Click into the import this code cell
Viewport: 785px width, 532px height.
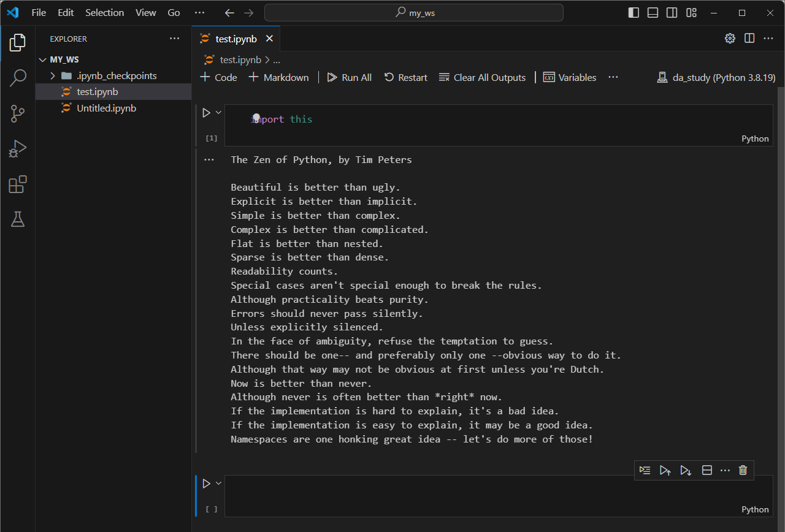[499, 125]
